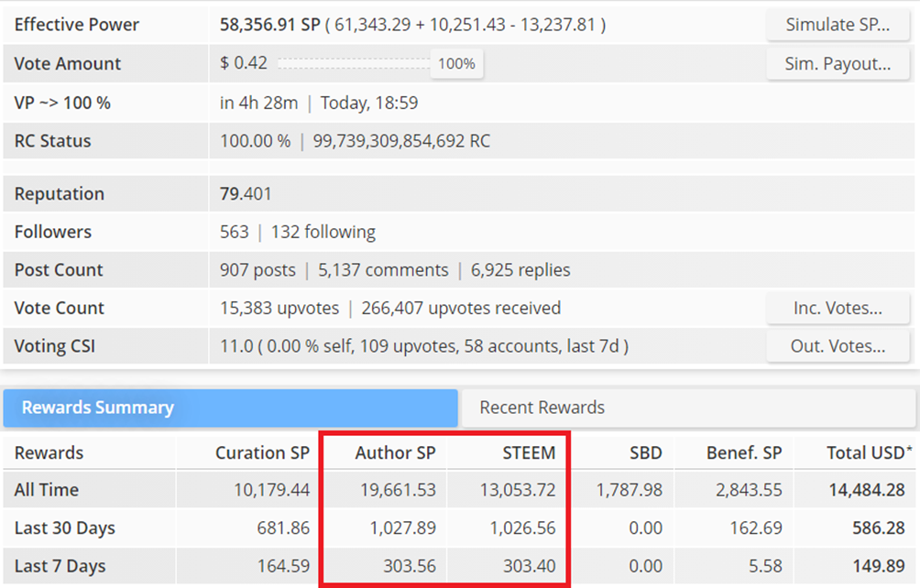920x588 pixels.
Task: Click the Benef. SP column header
Action: click(x=744, y=452)
